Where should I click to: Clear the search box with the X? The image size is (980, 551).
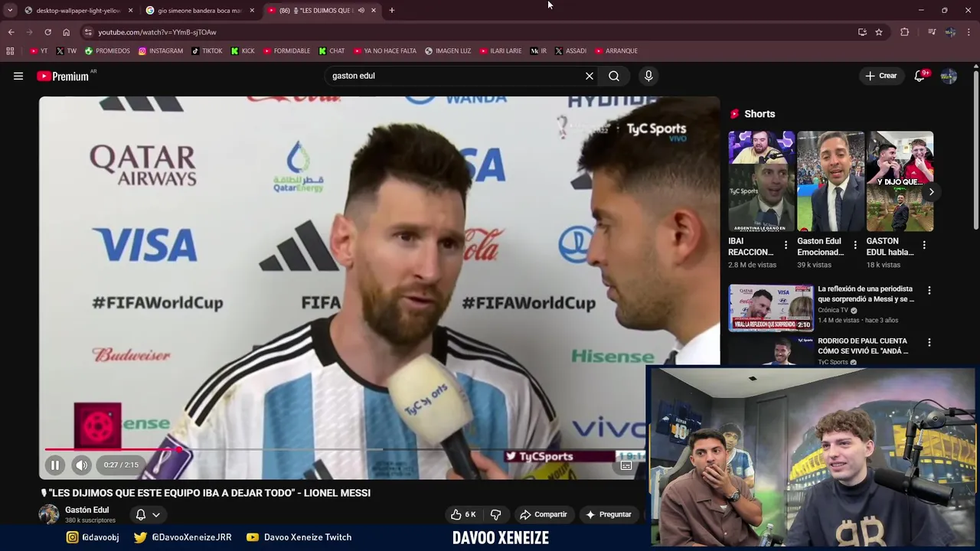(590, 76)
